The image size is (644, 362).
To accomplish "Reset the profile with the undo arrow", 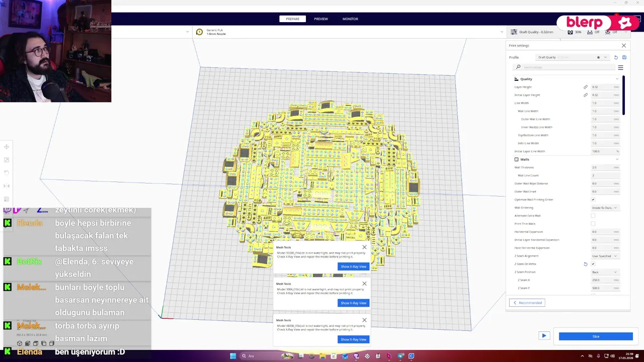I will [x=616, y=57].
